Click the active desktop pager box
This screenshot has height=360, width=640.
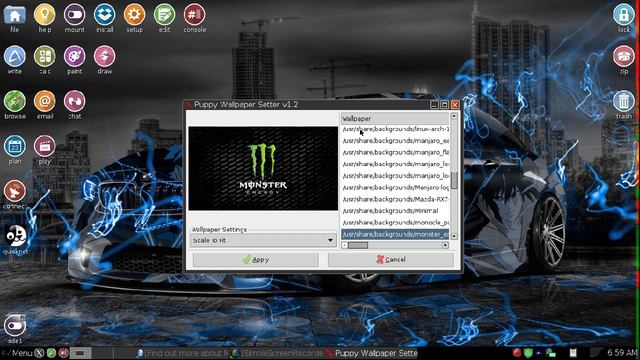point(80,353)
